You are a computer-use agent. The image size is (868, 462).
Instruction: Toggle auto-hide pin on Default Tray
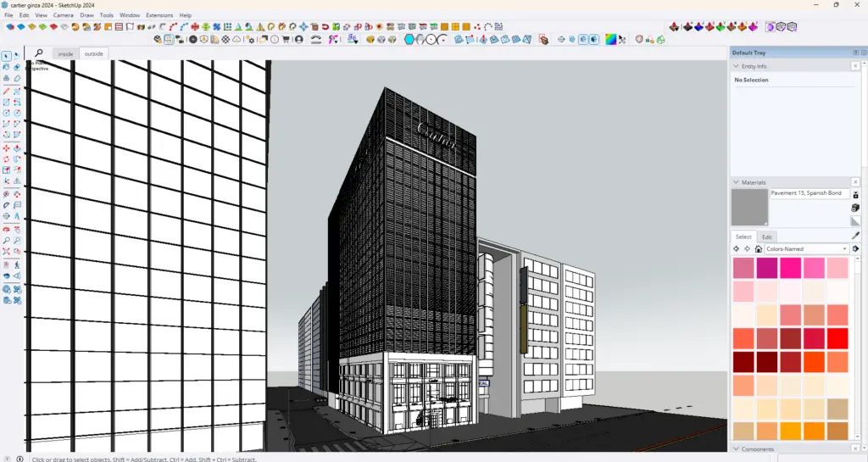(855, 53)
